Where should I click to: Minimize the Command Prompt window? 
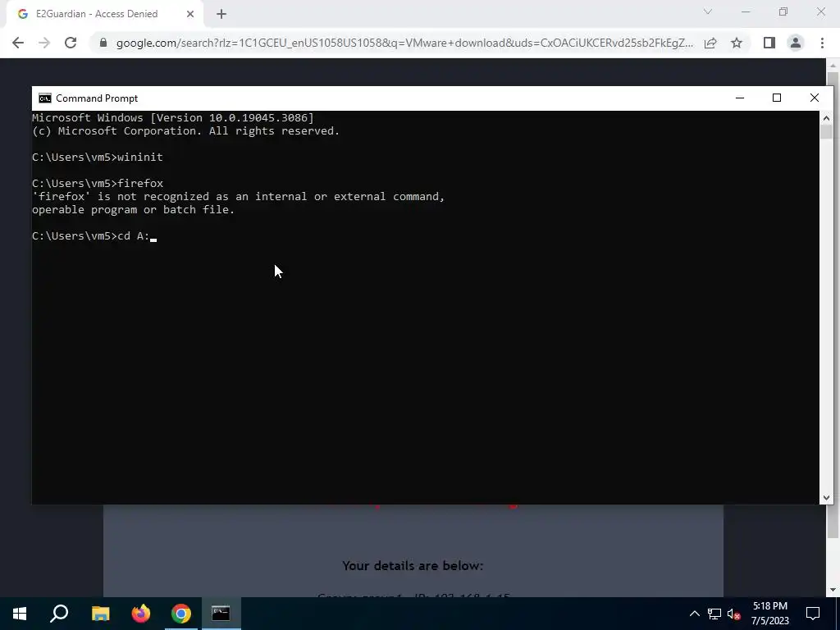pyautogui.click(x=740, y=98)
